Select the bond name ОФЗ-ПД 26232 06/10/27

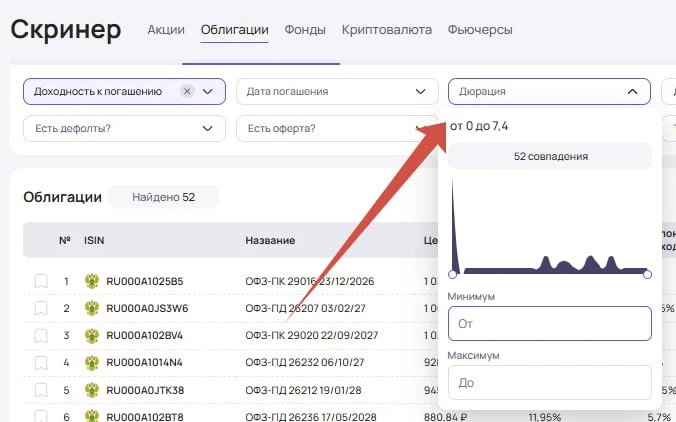pyautogui.click(x=305, y=363)
